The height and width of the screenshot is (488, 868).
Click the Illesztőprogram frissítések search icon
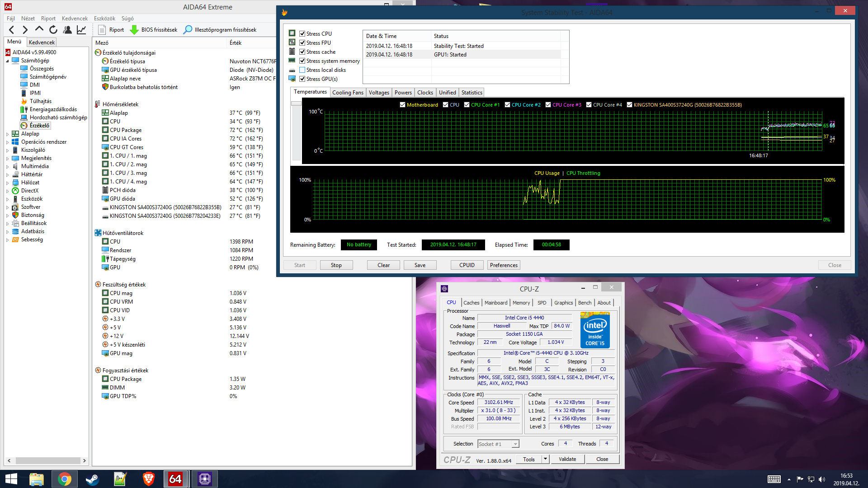tap(188, 30)
